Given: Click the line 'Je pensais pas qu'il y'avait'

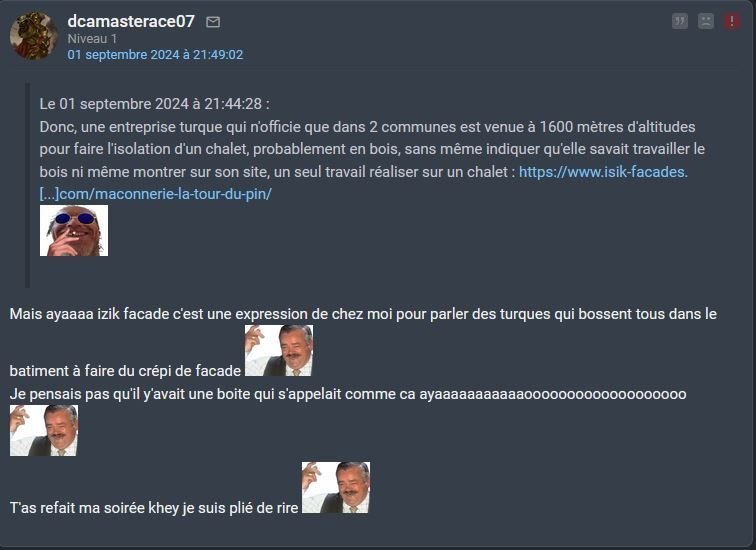Looking at the screenshot, I should pos(348,394).
